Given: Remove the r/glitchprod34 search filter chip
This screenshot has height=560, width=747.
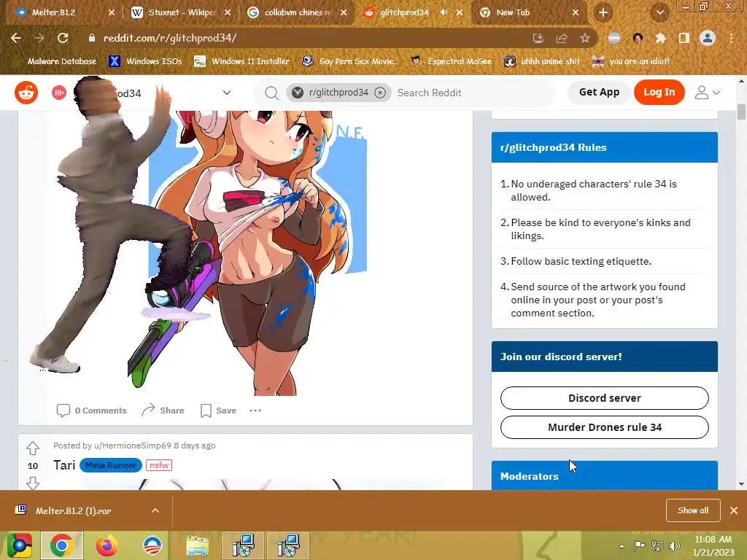Looking at the screenshot, I should point(379,93).
